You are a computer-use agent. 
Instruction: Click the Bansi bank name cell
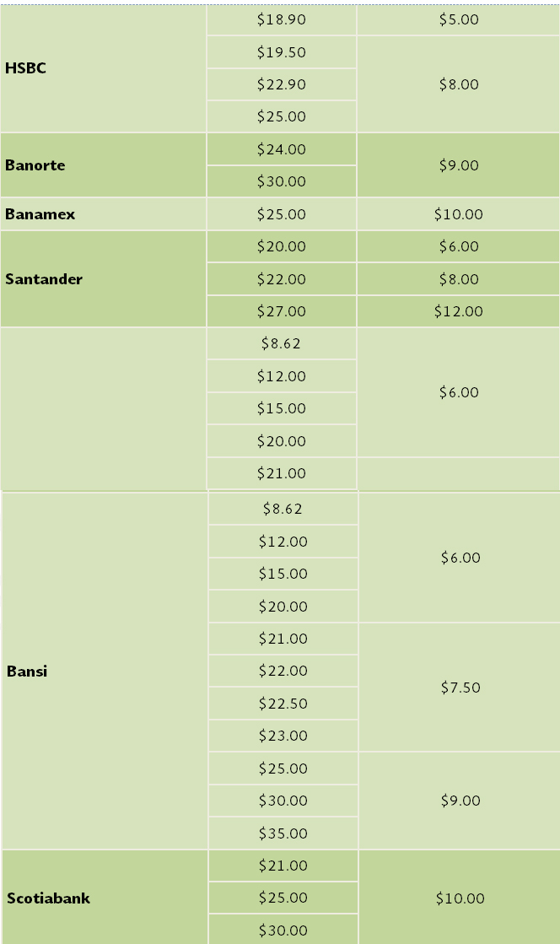pos(27,672)
